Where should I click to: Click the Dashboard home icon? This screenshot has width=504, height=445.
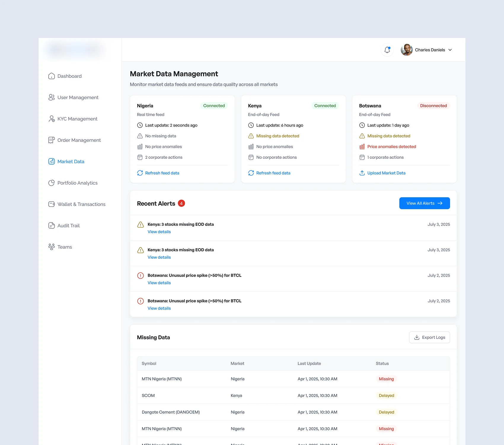click(x=52, y=76)
